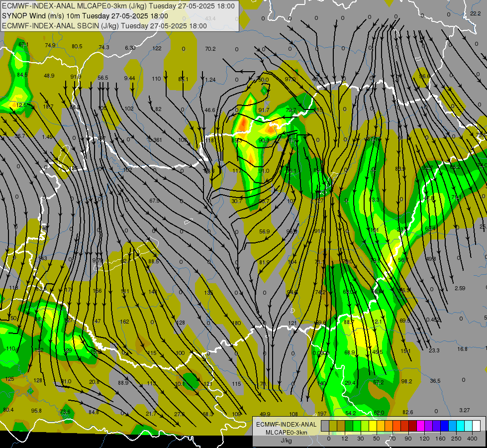This screenshot has width=487, height=448.
Task: Select the white swatch at the legend's end
Action: [x=477, y=426]
